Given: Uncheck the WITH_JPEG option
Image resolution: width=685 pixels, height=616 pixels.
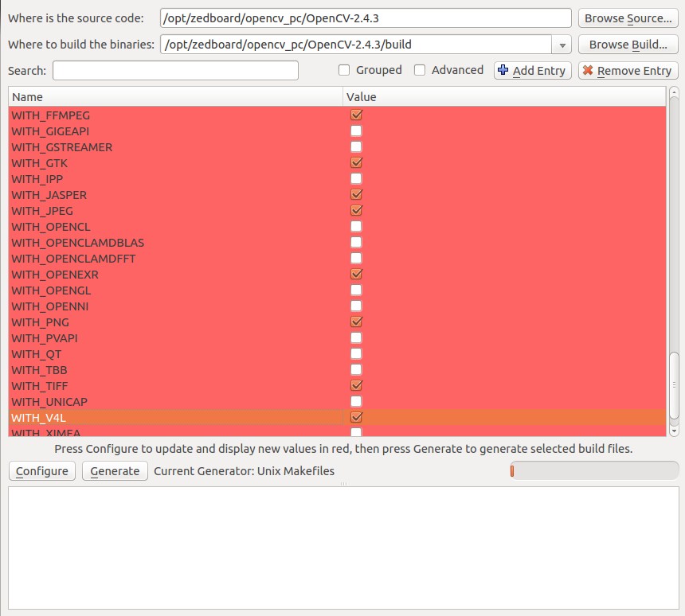Looking at the screenshot, I should tap(357, 210).
